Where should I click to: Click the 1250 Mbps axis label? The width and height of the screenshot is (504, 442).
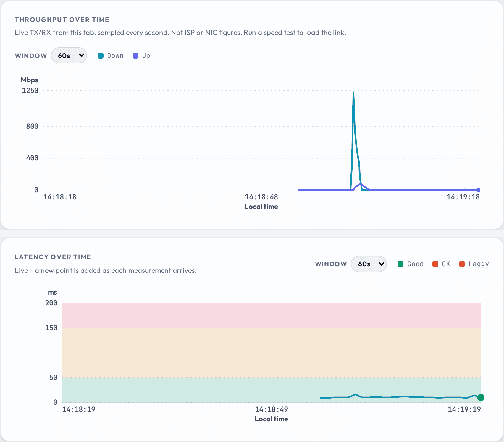click(x=30, y=91)
